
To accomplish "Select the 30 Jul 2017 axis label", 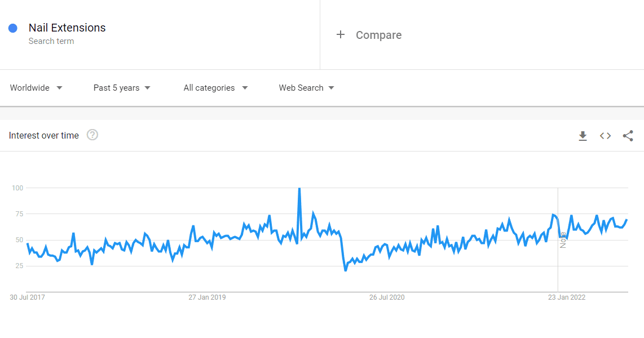I will [27, 297].
